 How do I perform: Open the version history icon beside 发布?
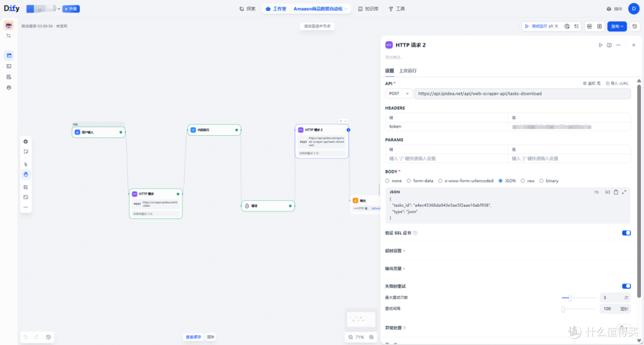click(634, 26)
